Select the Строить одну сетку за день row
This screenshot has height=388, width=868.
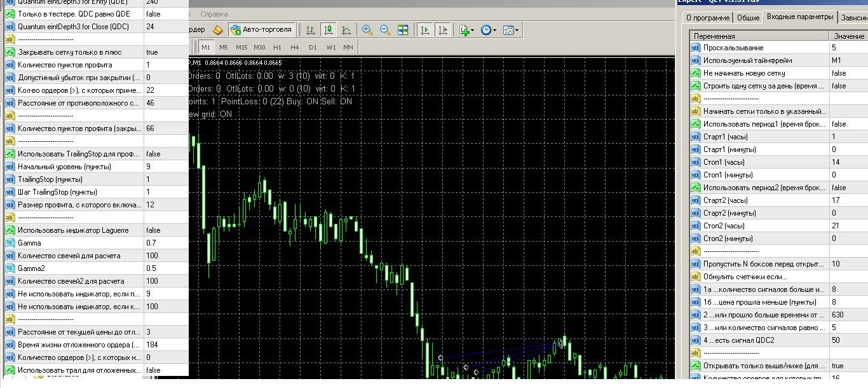pos(778,86)
